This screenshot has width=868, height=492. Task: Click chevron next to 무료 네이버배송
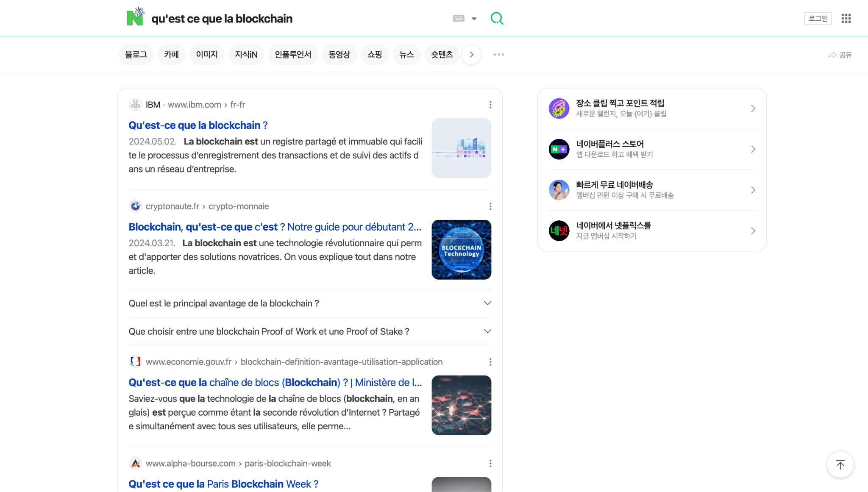753,190
